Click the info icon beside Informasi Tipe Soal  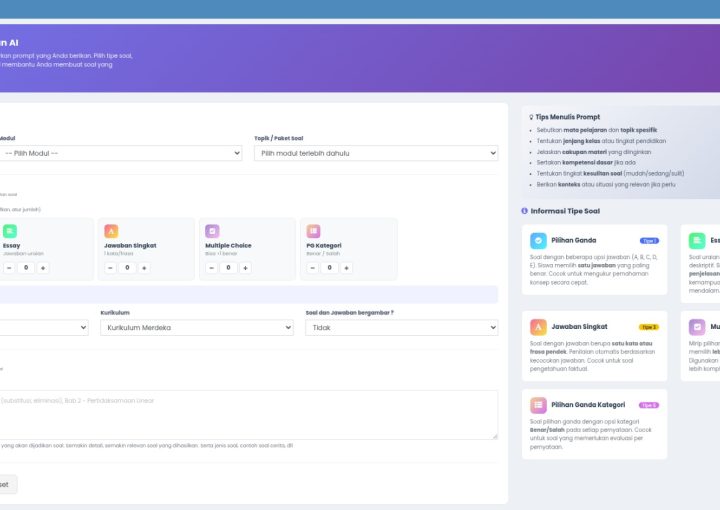[524, 211]
